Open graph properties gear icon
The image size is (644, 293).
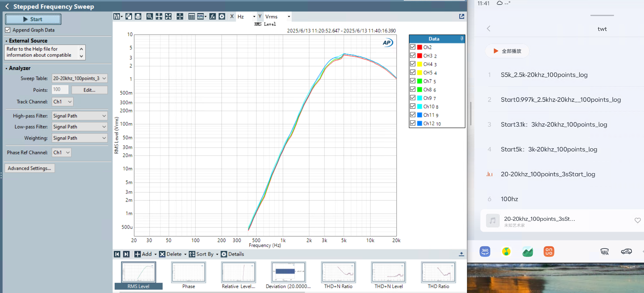(x=222, y=16)
